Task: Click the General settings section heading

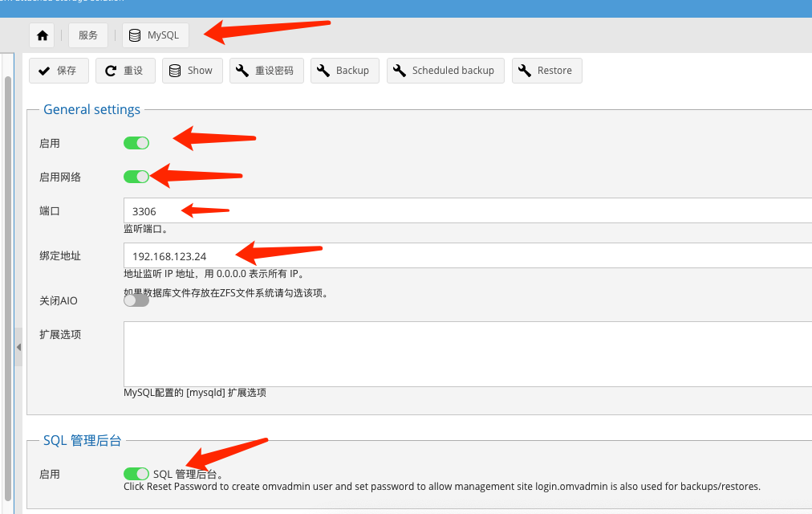Action: pos(91,109)
